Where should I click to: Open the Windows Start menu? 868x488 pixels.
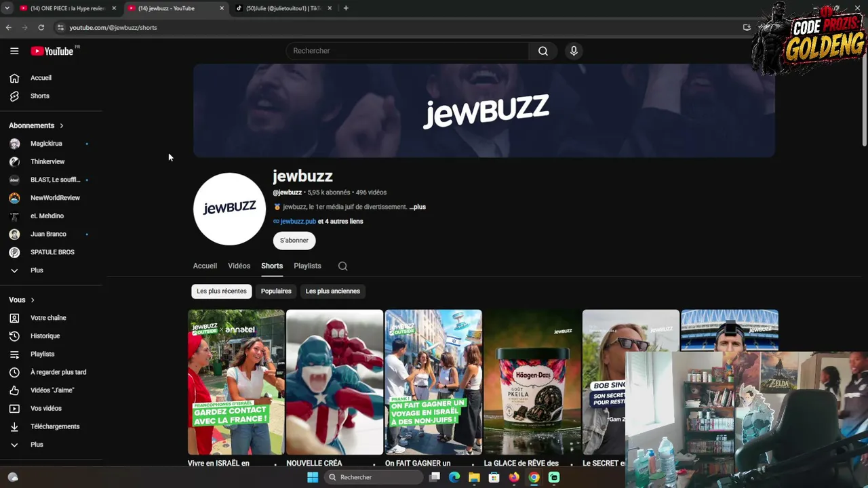pyautogui.click(x=313, y=477)
